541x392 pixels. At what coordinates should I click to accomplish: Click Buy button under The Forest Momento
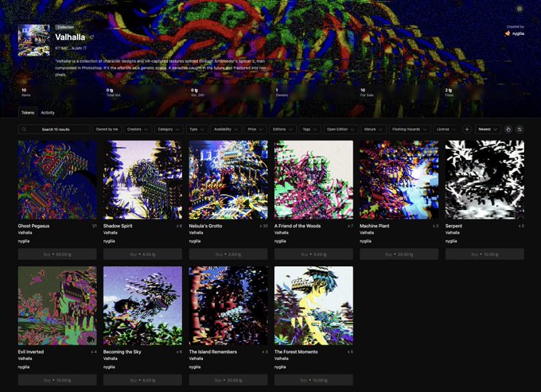[x=313, y=380]
